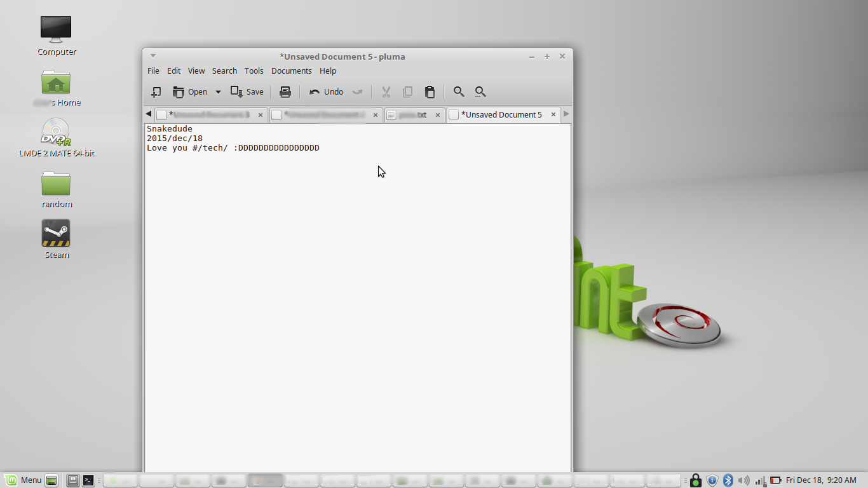Select the Computer desktop icon
Viewport: 868px width, 488px height.
pos(57,36)
